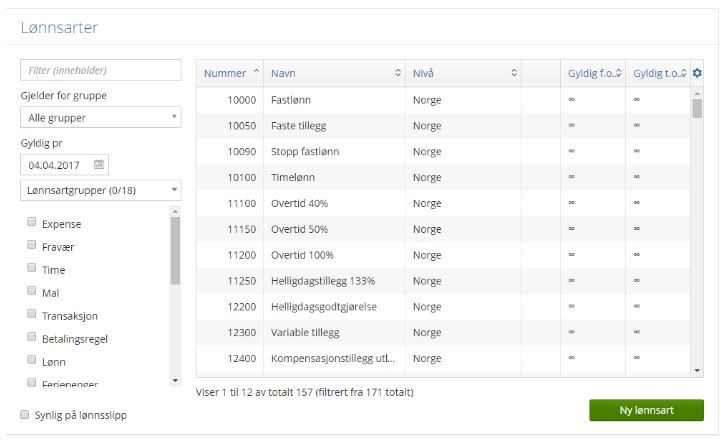Sort by Gyldig f.o. column arrows
Screen dimensions: 721x440
click(x=618, y=73)
